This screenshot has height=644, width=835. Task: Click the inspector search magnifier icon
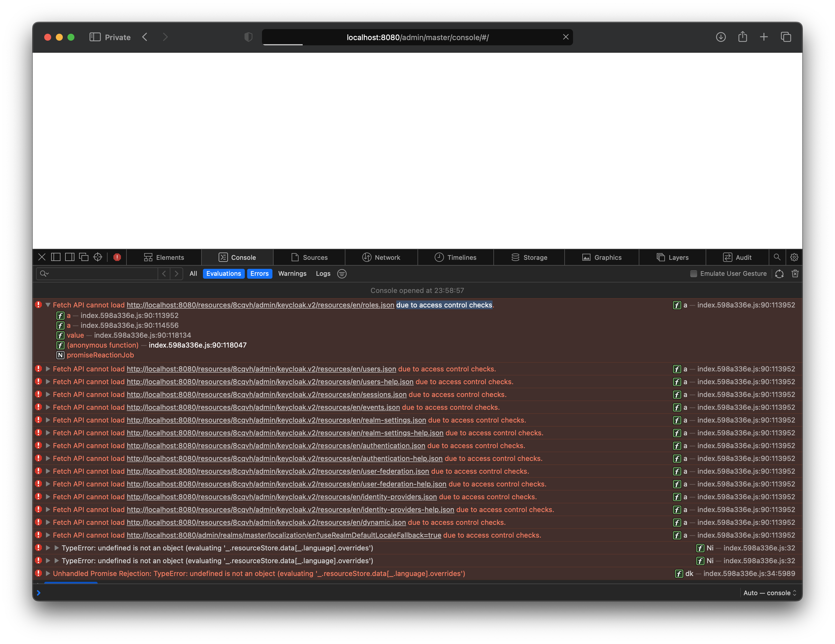click(x=777, y=257)
